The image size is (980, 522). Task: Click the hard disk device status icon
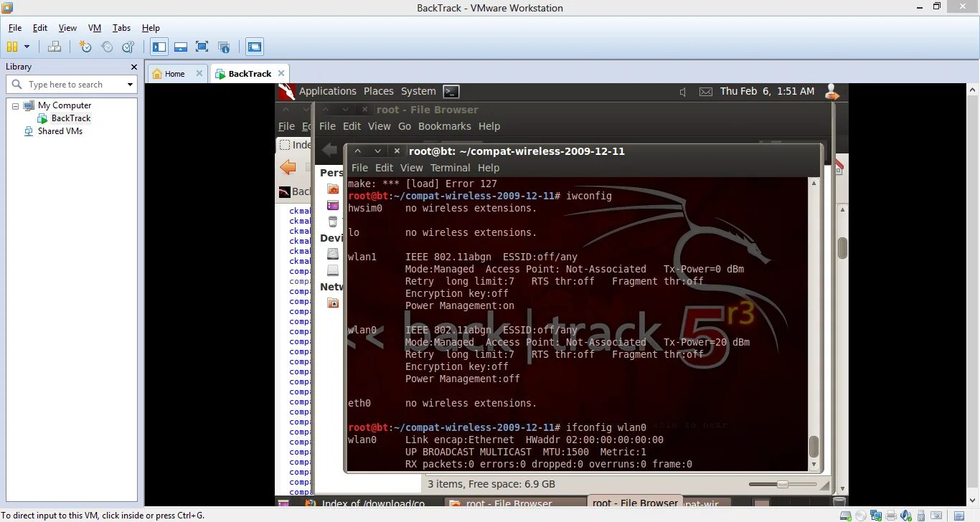point(845,515)
